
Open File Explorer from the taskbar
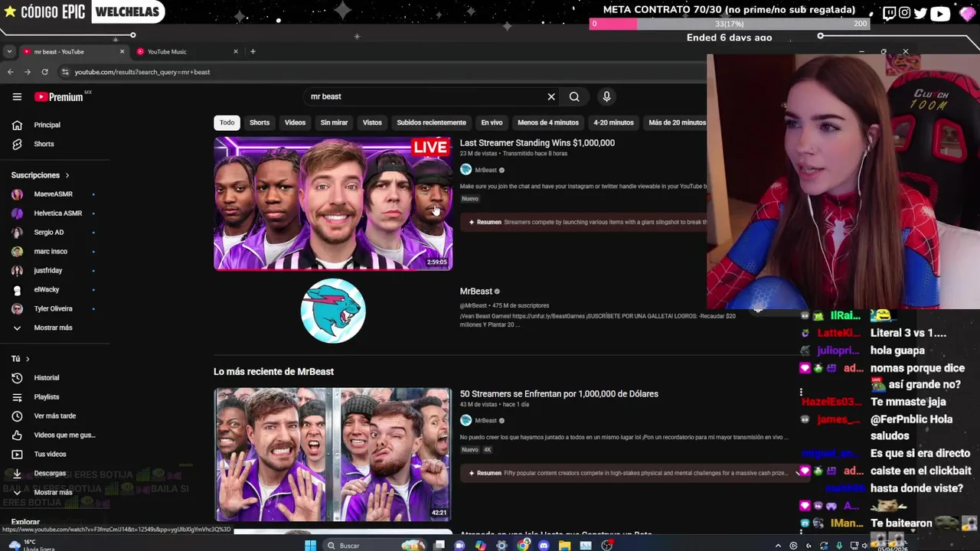point(564,545)
